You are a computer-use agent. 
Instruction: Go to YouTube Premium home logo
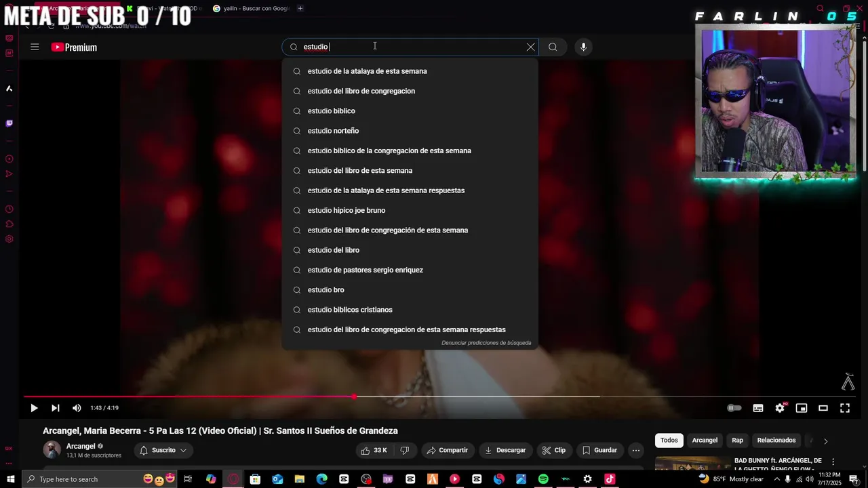pyautogui.click(x=74, y=47)
